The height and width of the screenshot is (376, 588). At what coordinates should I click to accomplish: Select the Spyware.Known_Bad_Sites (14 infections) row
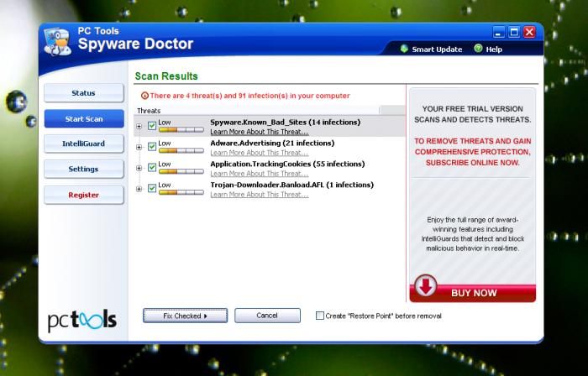coord(270,126)
